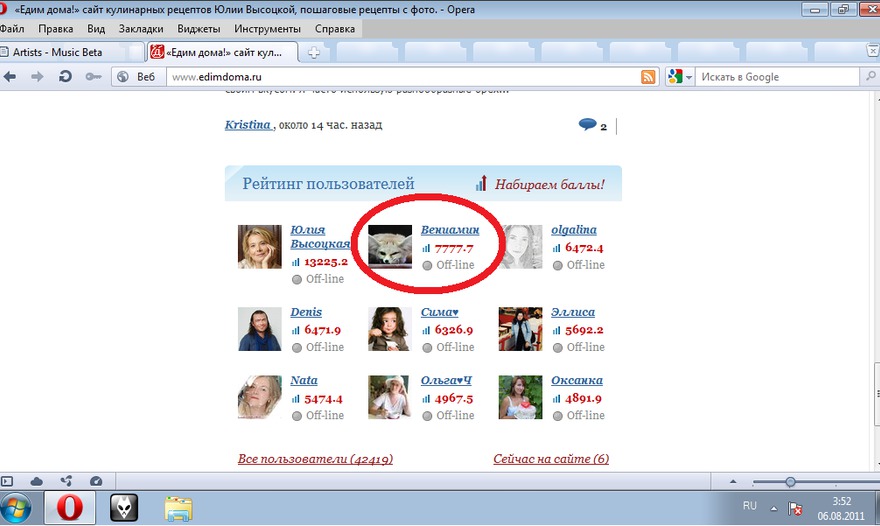Click the password wand key icon
The height and width of the screenshot is (526, 880).
(x=93, y=77)
